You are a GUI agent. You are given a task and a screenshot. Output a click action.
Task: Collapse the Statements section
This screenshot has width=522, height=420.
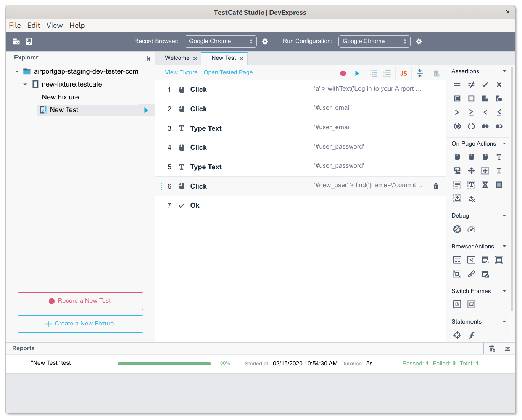tap(504, 322)
